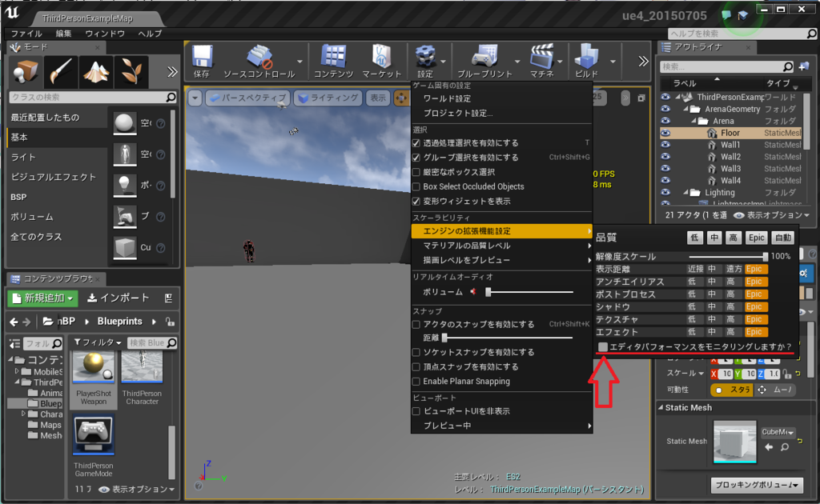
Task: Enable 厳密なボックス選択 checkbox
Action: [416, 172]
